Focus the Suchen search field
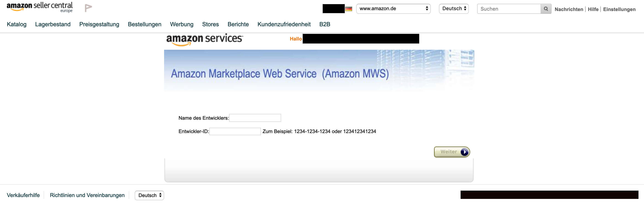The image size is (644, 221). 509,9
